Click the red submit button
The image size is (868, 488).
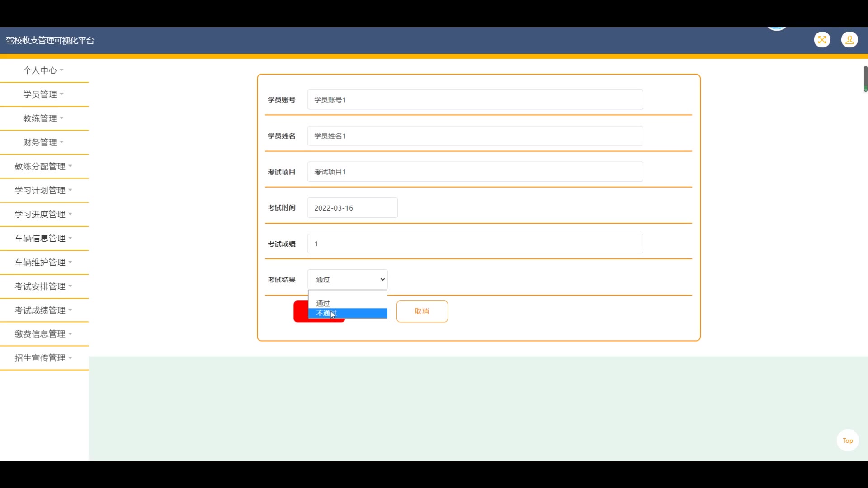click(300, 311)
